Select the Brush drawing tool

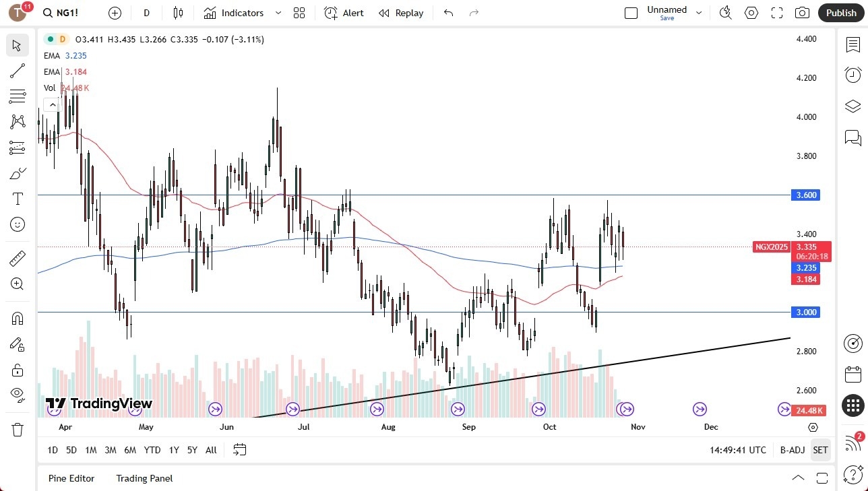[18, 173]
